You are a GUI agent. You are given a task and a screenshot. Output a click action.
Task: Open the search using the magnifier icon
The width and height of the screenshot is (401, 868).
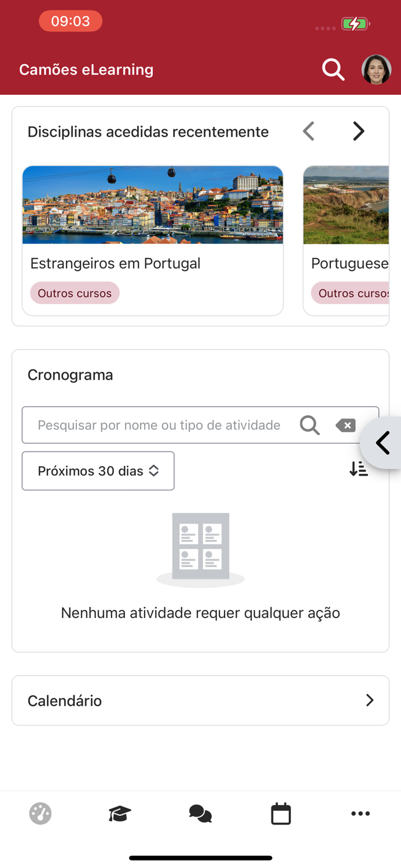pyautogui.click(x=333, y=69)
